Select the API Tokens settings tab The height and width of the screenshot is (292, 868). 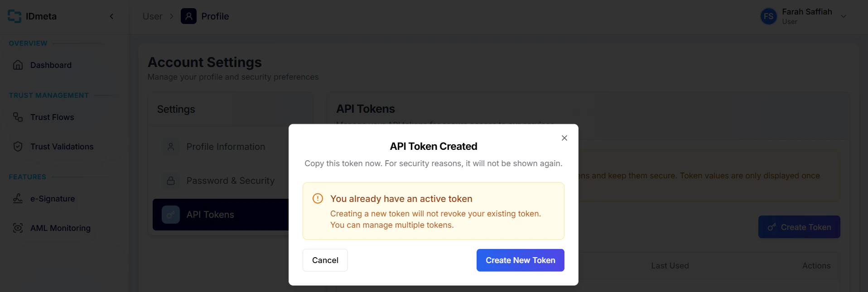pyautogui.click(x=210, y=215)
